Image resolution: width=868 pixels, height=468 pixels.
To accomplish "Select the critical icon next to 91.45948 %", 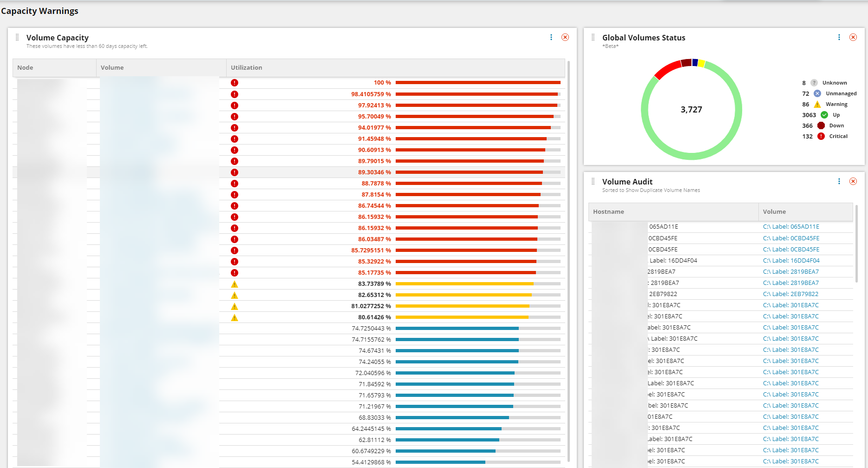I will coord(235,139).
